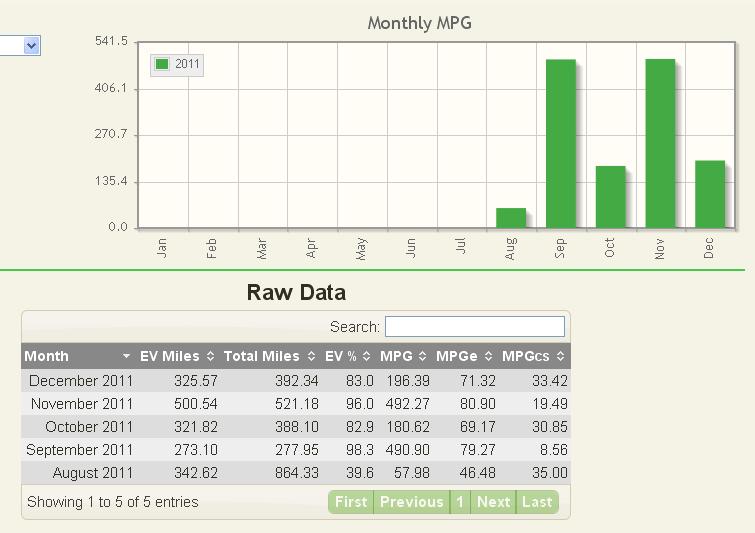
Task: Click the November bar in chart
Action: point(660,144)
